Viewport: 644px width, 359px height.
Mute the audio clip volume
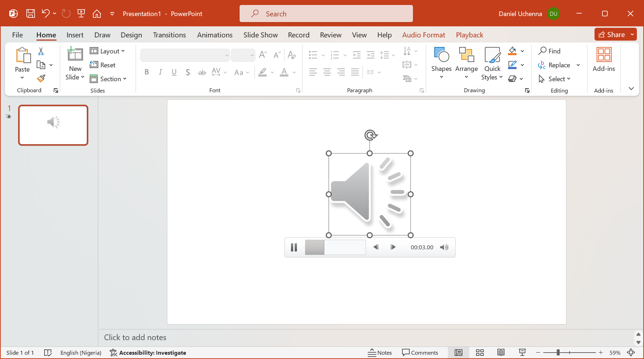[444, 247]
